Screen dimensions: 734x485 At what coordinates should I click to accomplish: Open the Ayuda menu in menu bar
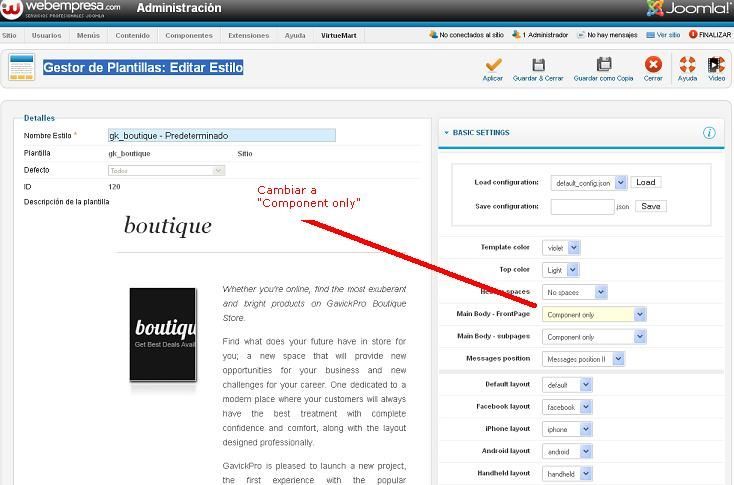click(x=295, y=36)
